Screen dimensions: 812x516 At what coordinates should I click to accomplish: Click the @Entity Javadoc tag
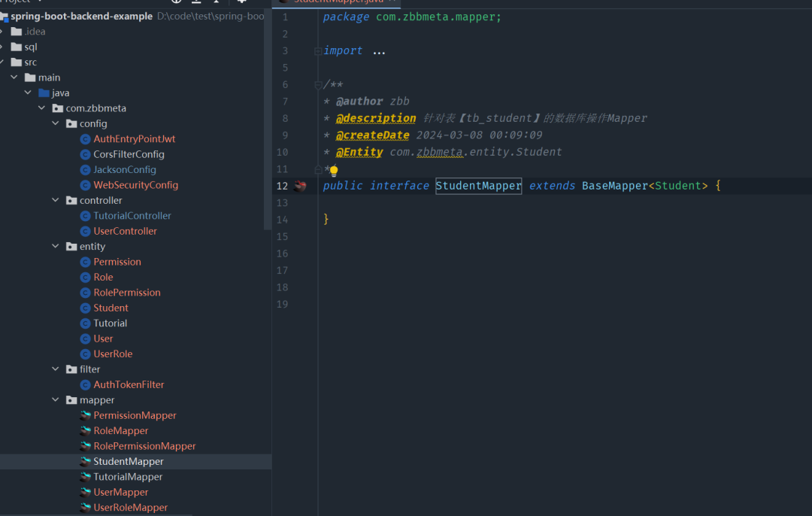359,152
